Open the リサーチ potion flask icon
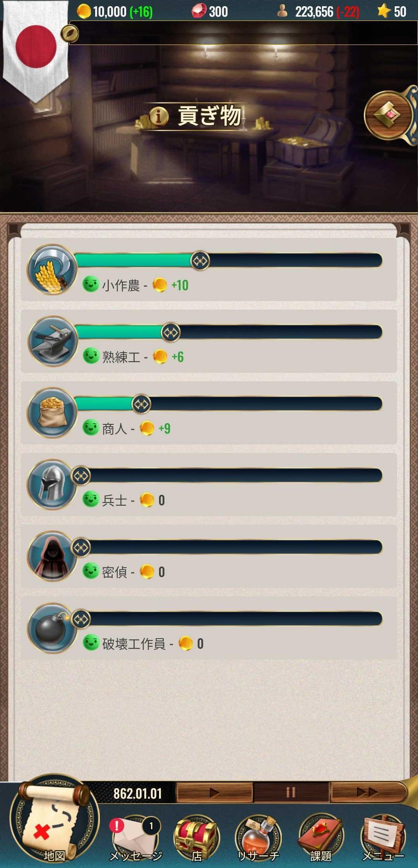 (258, 837)
